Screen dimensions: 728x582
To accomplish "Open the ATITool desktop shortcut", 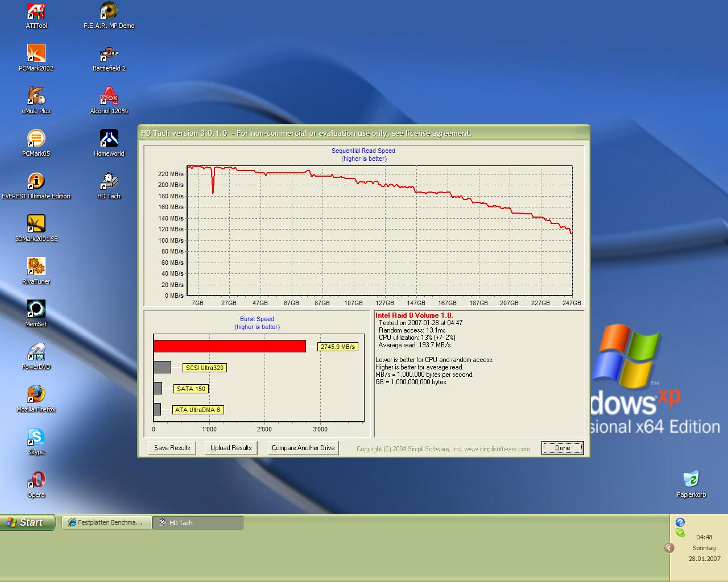I will point(36,11).
